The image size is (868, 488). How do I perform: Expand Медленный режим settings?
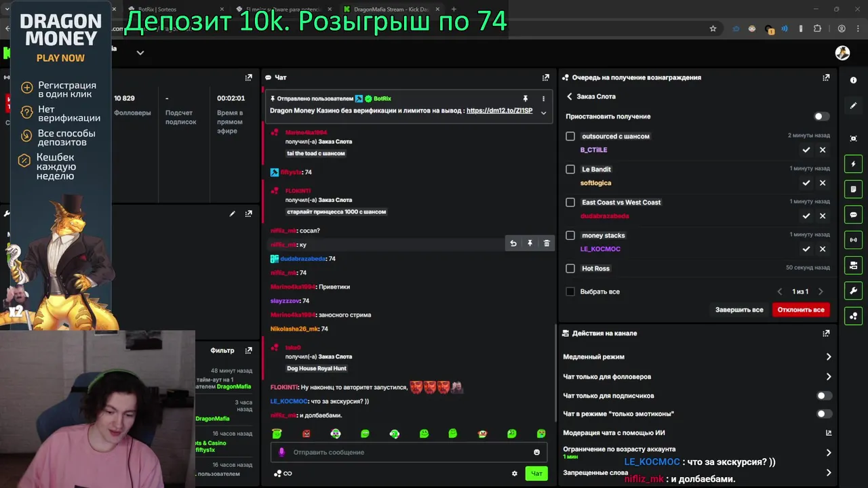(829, 357)
